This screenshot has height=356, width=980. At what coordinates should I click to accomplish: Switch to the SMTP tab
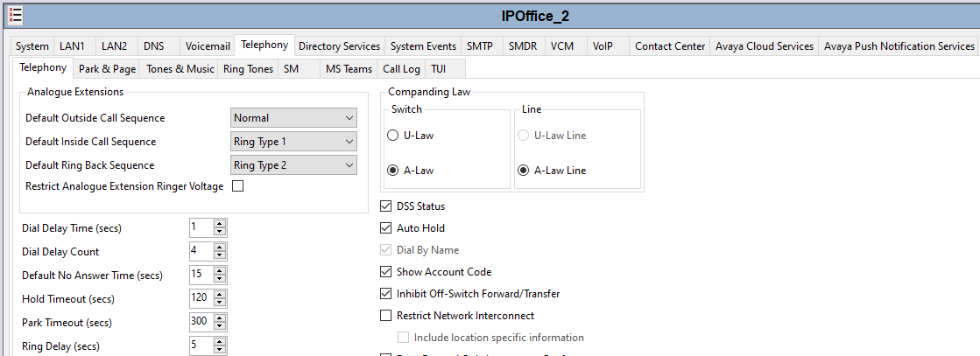(x=482, y=46)
